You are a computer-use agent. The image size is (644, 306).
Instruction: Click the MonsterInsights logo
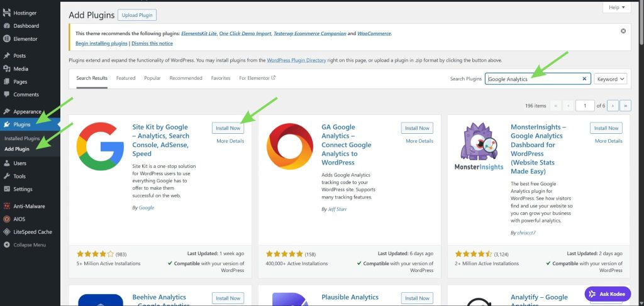pyautogui.click(x=479, y=146)
